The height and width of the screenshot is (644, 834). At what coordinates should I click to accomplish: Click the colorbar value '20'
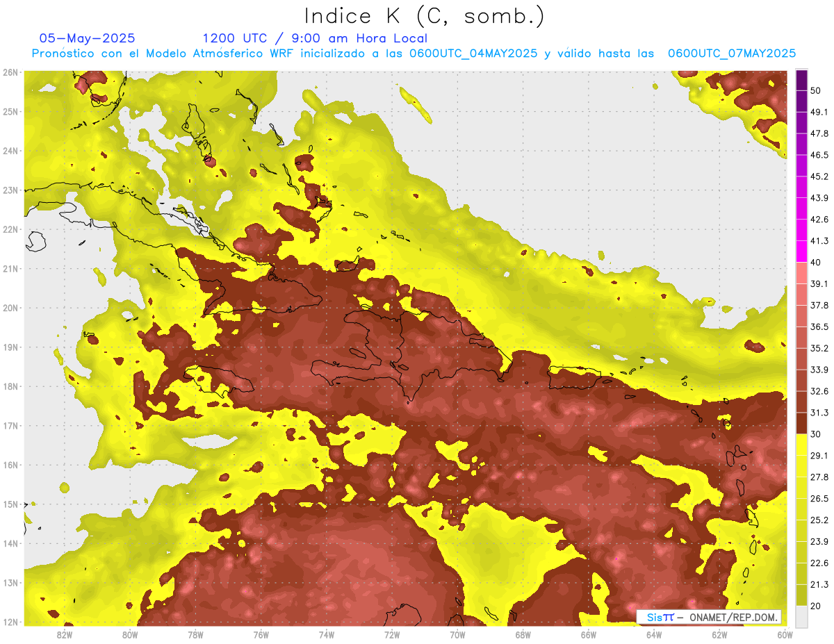click(x=816, y=606)
